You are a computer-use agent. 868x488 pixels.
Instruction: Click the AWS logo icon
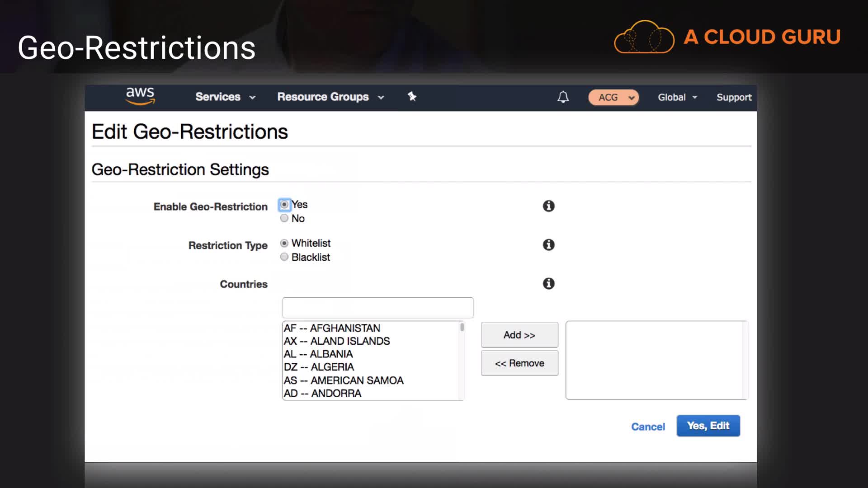[x=140, y=96]
